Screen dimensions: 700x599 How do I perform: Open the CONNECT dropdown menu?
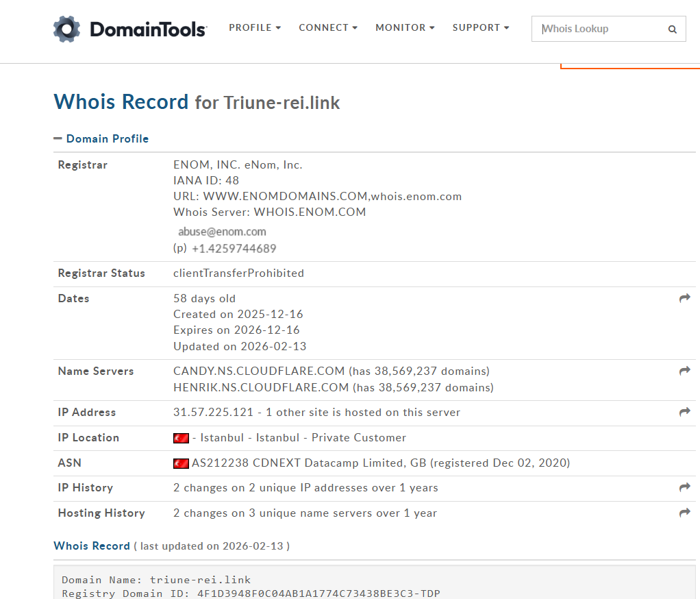(x=328, y=27)
